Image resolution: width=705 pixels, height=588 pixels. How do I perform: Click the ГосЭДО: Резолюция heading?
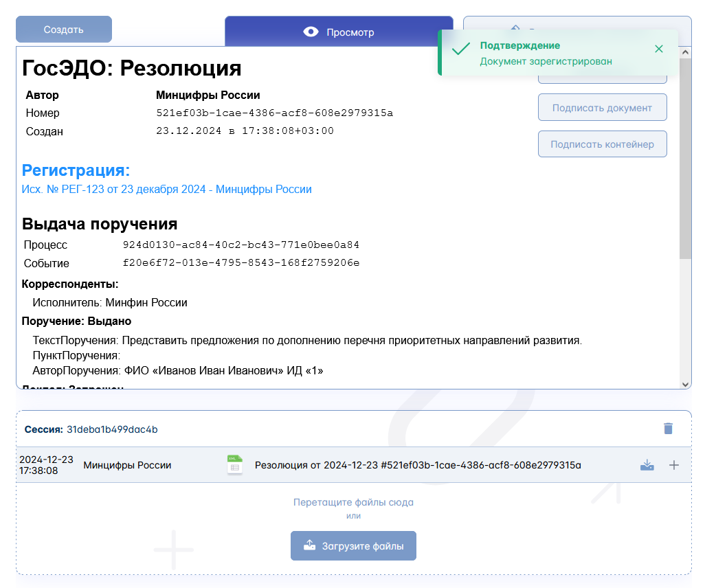[x=131, y=68]
